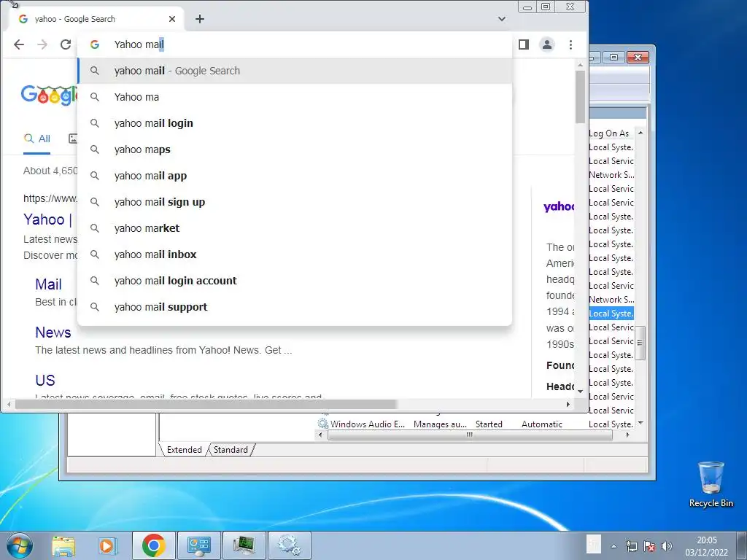Choose the yahoo mail login suggestion
Image resolution: width=747 pixels, height=560 pixels.
pos(295,123)
